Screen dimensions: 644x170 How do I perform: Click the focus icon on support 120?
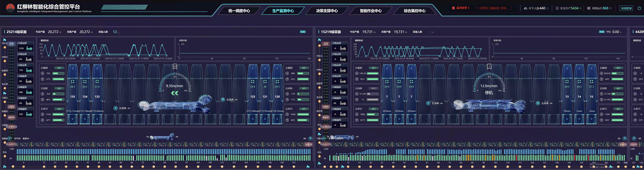click(277, 81)
